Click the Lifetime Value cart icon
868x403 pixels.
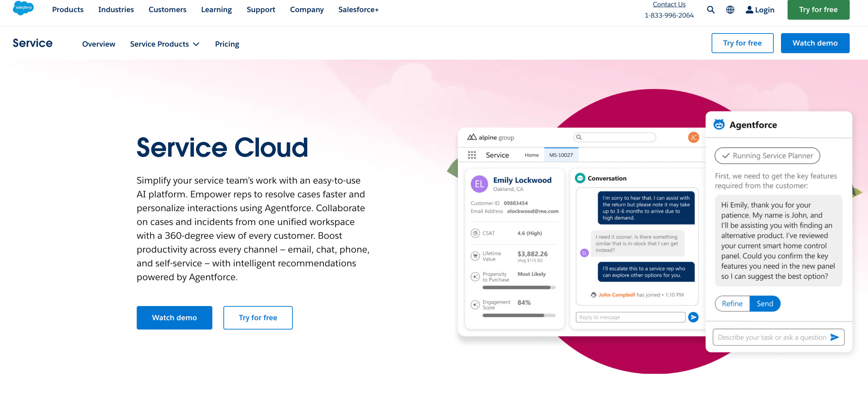475,256
